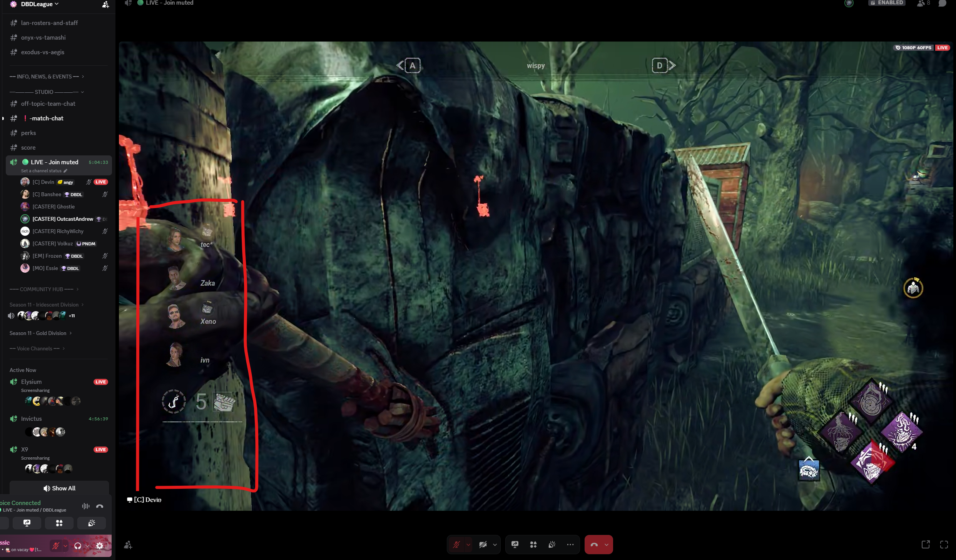Select user [CASTER] OutcastAndrew in voice list
This screenshot has height=560, width=956.
[64, 219]
